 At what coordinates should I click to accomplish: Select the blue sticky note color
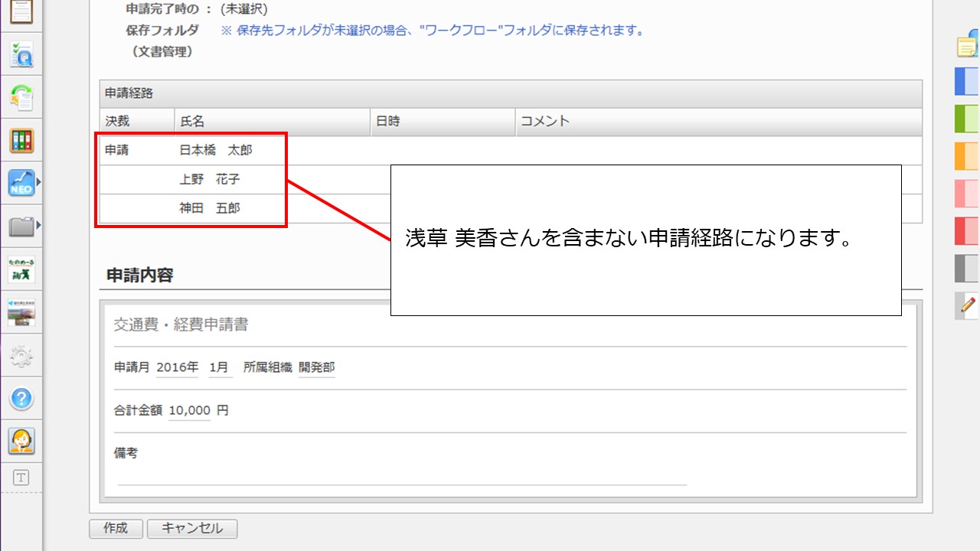tap(966, 81)
